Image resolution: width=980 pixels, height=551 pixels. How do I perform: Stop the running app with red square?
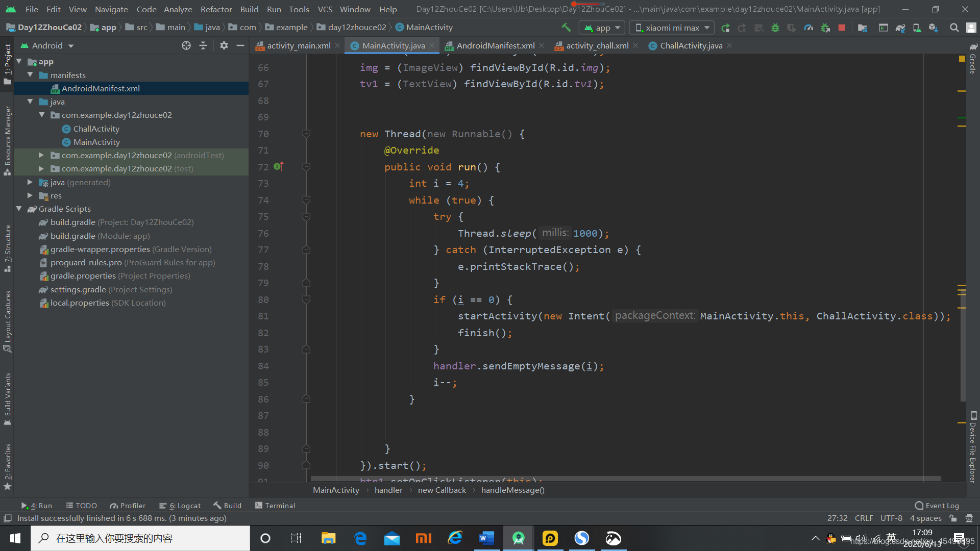(842, 28)
